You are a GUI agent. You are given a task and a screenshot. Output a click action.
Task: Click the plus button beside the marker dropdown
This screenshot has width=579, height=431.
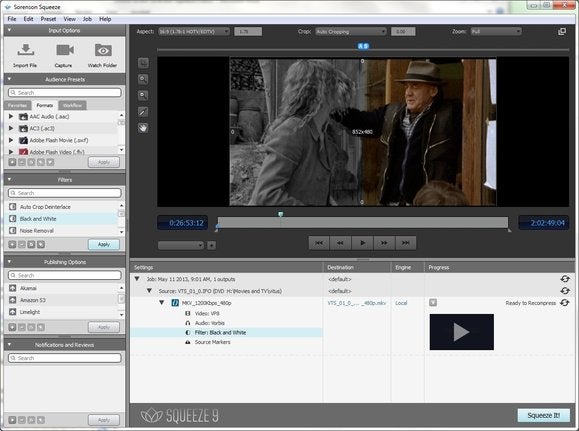(x=212, y=245)
